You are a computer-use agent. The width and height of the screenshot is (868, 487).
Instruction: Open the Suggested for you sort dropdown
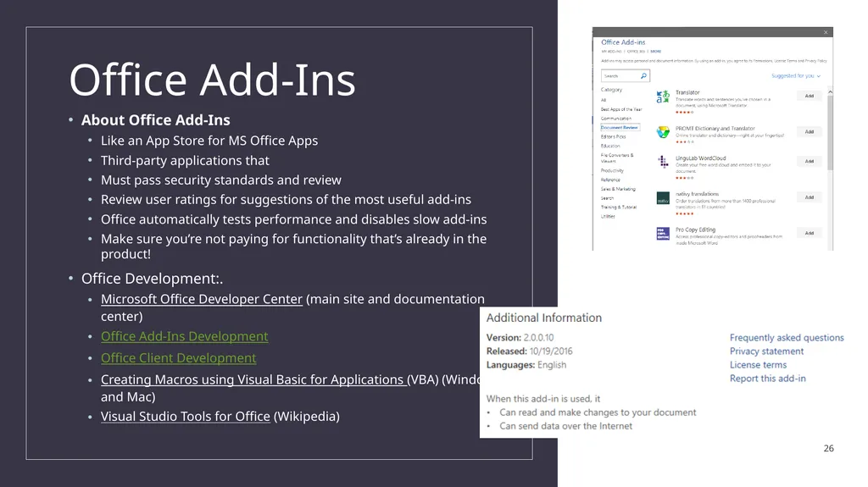(795, 76)
